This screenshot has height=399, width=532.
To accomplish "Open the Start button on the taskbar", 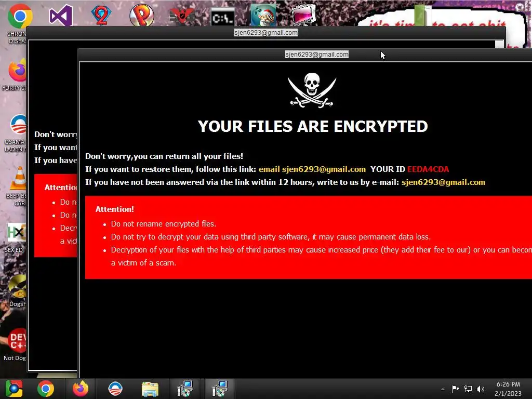I will tap(14, 389).
